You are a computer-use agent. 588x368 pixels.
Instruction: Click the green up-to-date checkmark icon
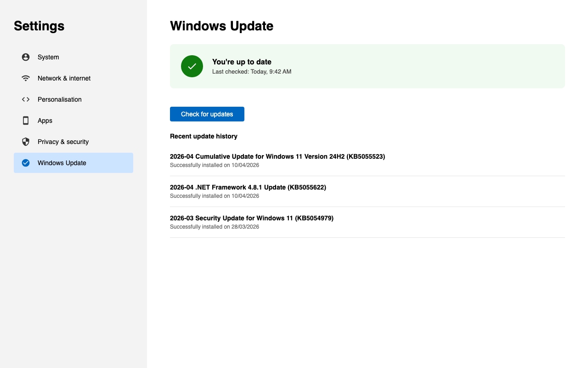[192, 66]
